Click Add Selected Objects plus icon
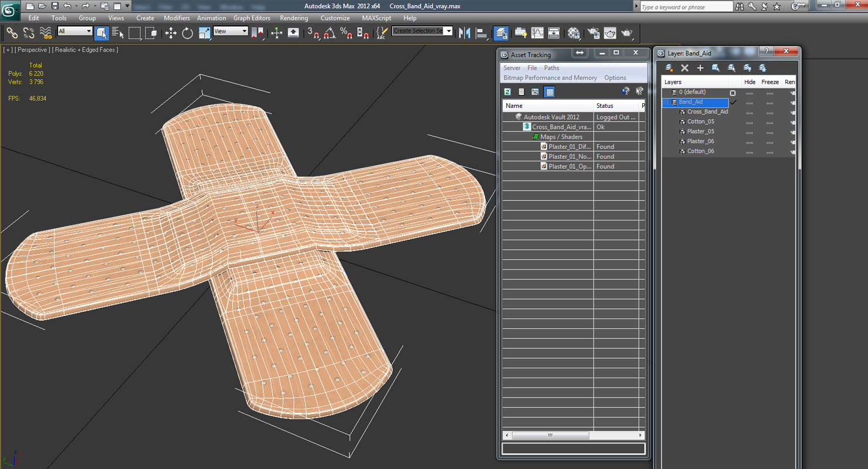The width and height of the screenshot is (868, 469). coord(700,68)
